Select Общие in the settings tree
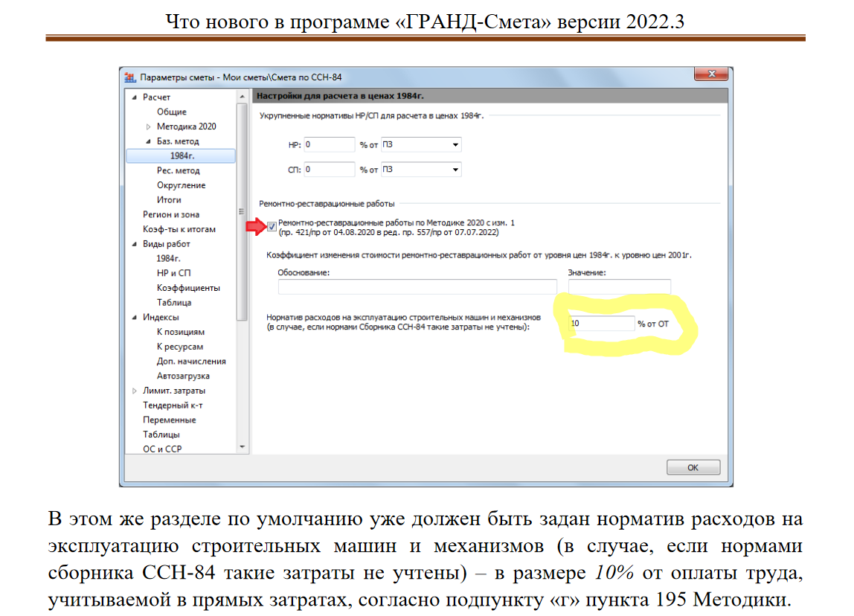This screenshot has width=854, height=616. (x=172, y=112)
